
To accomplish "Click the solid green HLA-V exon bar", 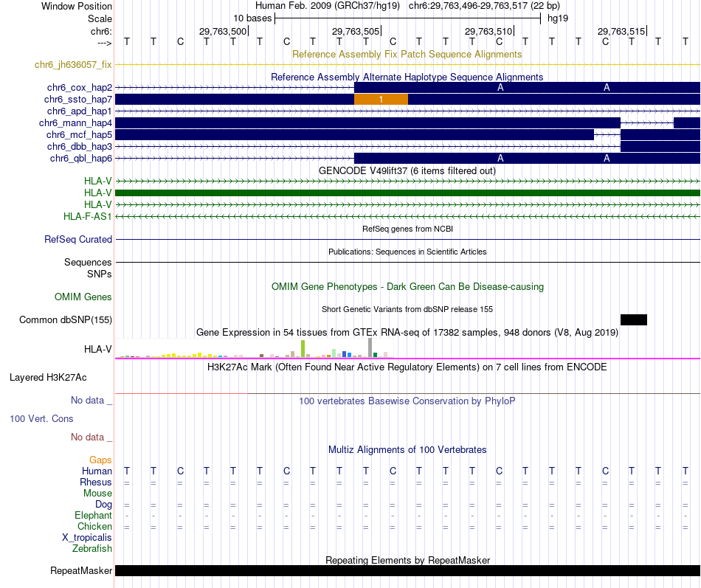I will coord(408,193).
